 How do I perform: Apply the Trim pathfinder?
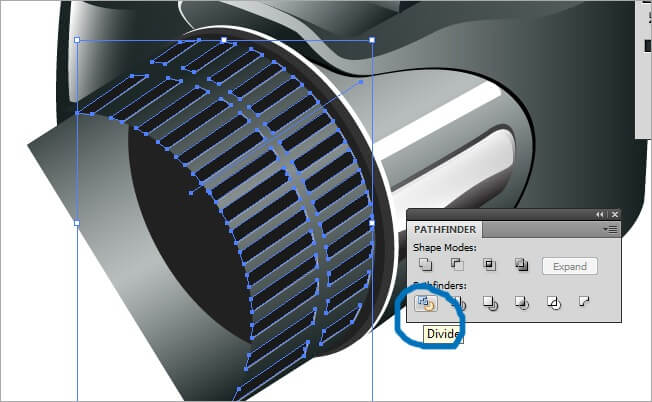click(457, 302)
